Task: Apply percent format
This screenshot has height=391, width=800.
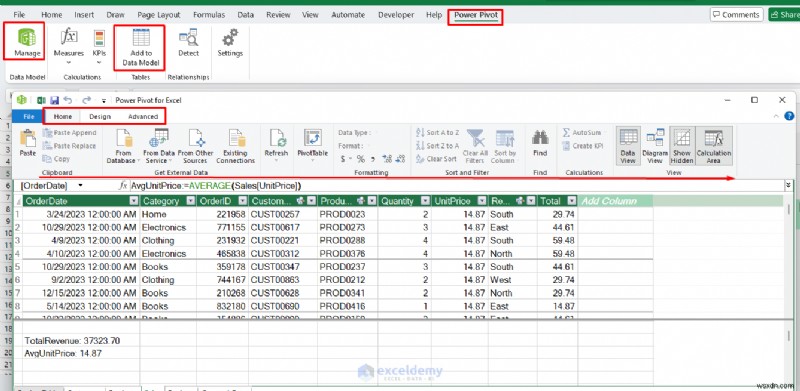Action: tap(360, 159)
